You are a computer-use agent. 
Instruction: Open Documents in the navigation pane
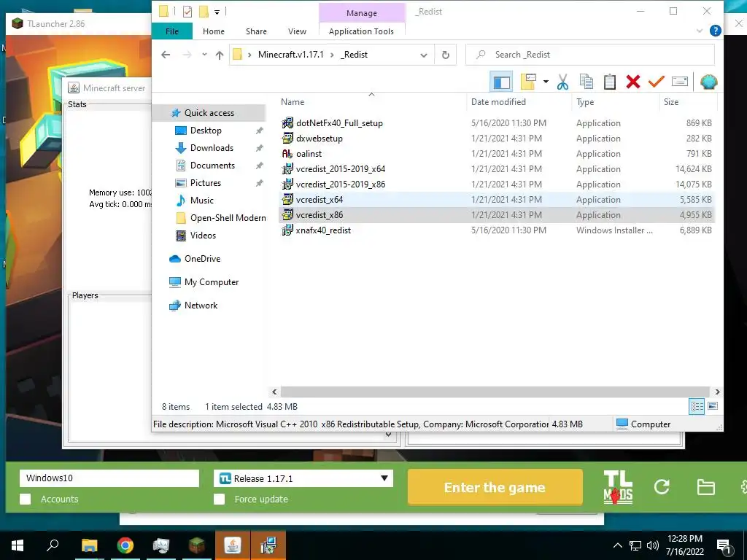pos(212,166)
